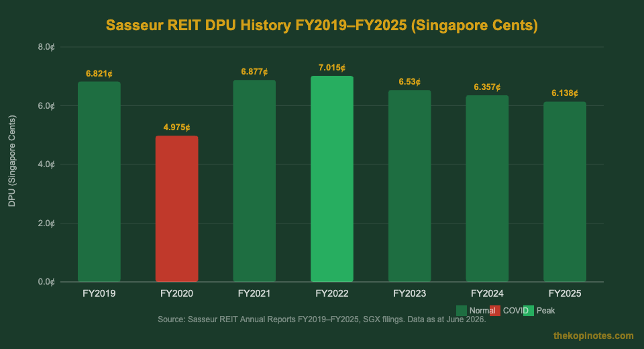Click the bright green FY2022 peak bar
Image resolution: width=644 pixels, height=349 pixels.
(332, 179)
